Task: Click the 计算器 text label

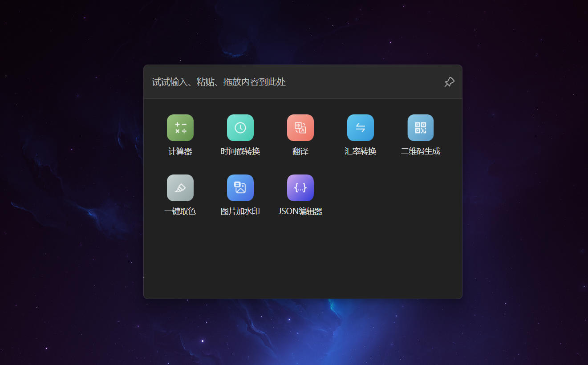Action: (180, 151)
